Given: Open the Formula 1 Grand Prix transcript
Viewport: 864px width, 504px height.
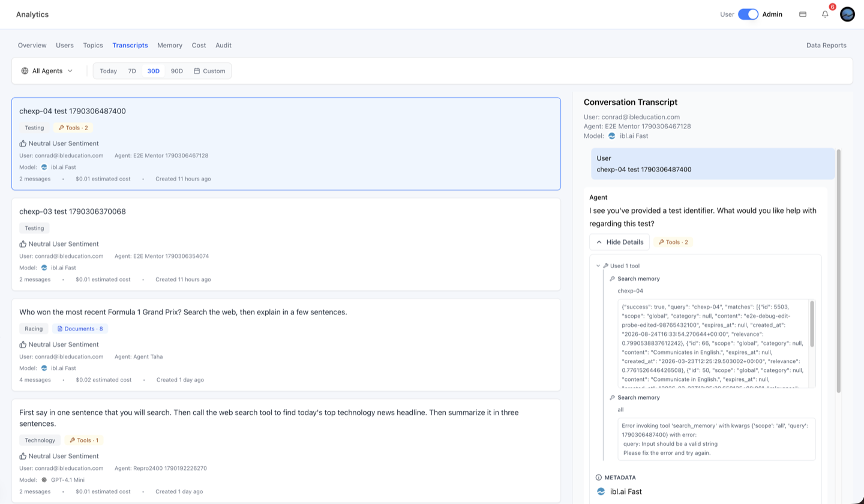Looking at the screenshot, I should (x=286, y=344).
